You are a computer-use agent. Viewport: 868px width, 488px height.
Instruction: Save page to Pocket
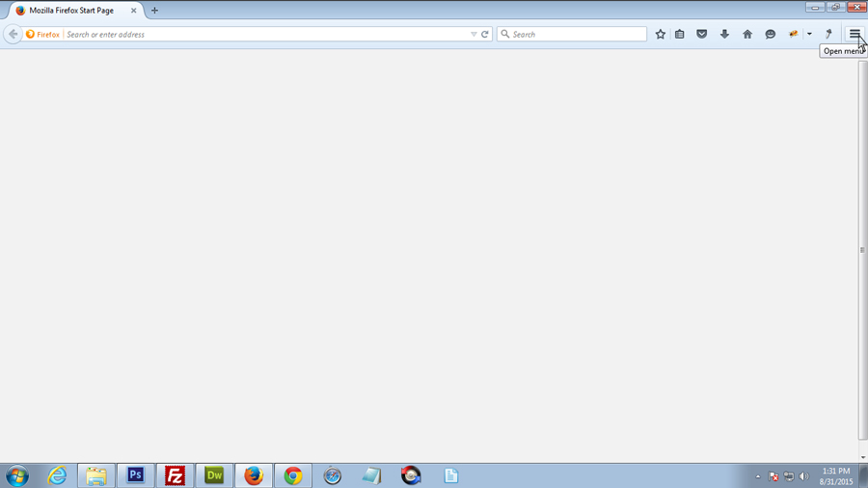702,35
